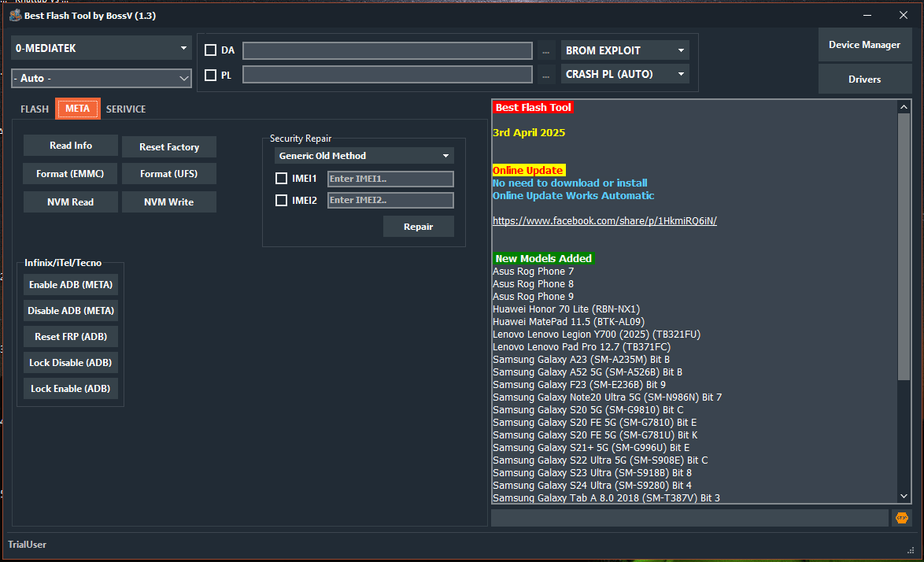Viewport: 924px width, 562px height.
Task: Click the window resize grip in status bar
Action: pyautogui.click(x=911, y=550)
